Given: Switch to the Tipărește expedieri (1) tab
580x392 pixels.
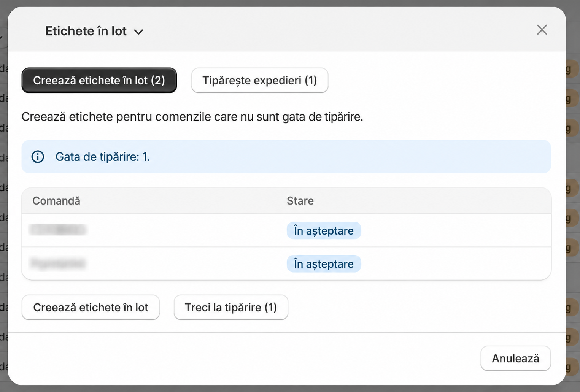Looking at the screenshot, I should coord(260,80).
